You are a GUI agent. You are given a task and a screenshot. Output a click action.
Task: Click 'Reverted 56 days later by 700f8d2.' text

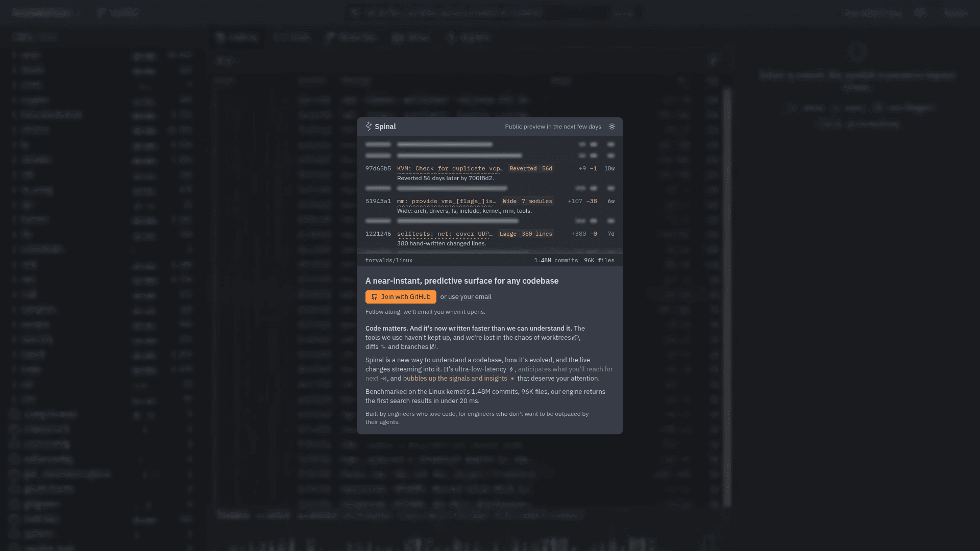[445, 178]
